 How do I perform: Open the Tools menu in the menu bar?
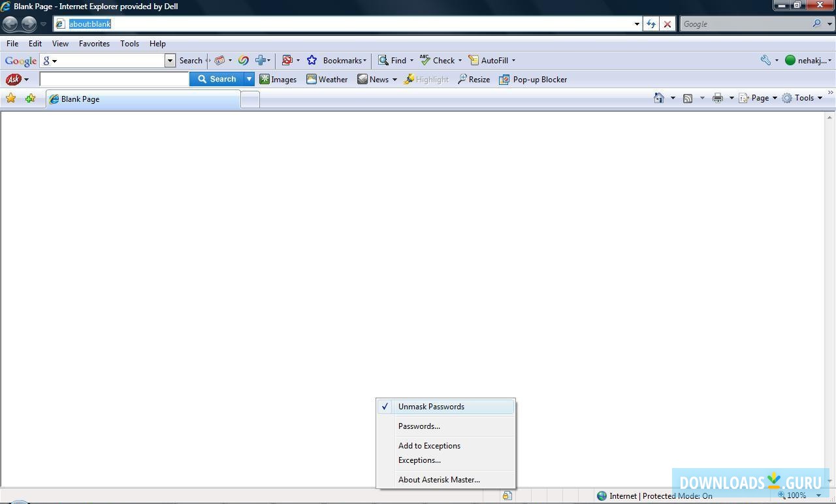coord(129,44)
